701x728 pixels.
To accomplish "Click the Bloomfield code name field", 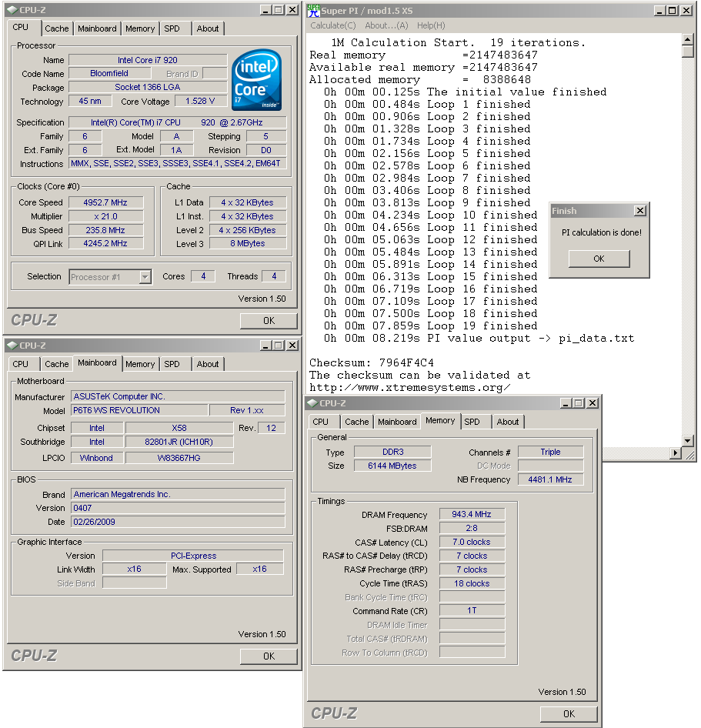I will (109, 73).
